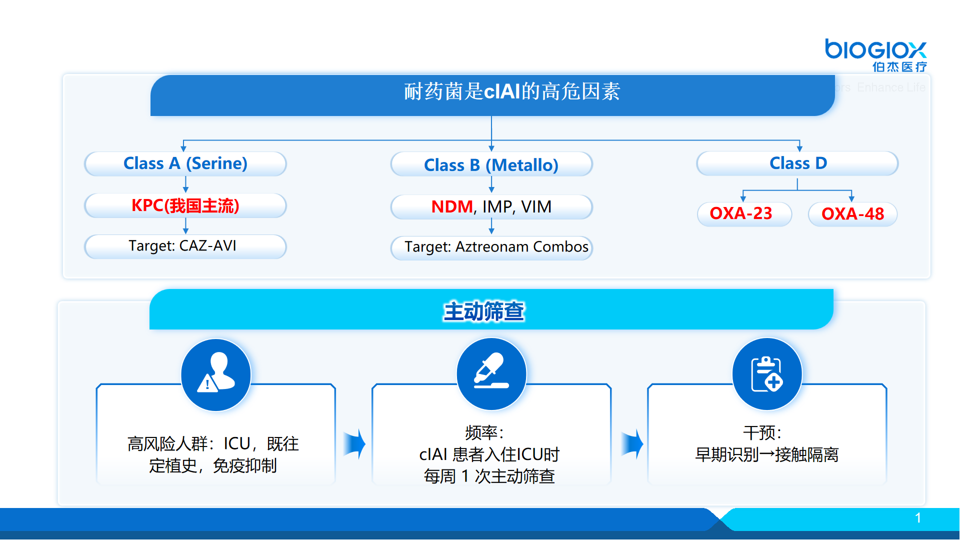This screenshot has height=540, width=960.
Task: Select the Class D box
Action: [797, 163]
